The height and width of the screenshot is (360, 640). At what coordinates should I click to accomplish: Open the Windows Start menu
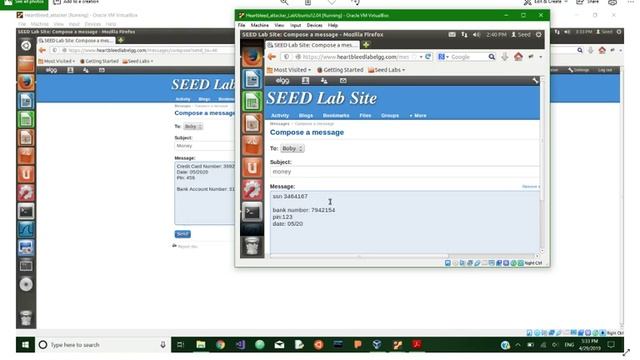pyautogui.click(x=25, y=345)
